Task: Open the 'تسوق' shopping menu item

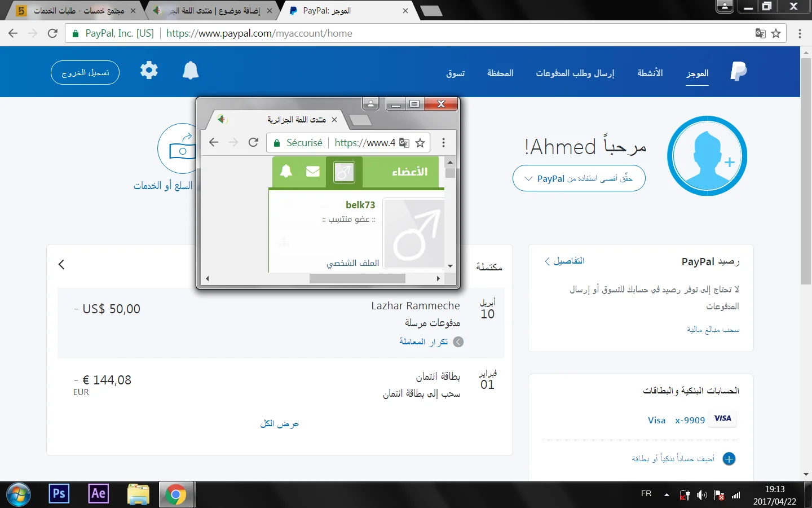Action: (x=456, y=73)
